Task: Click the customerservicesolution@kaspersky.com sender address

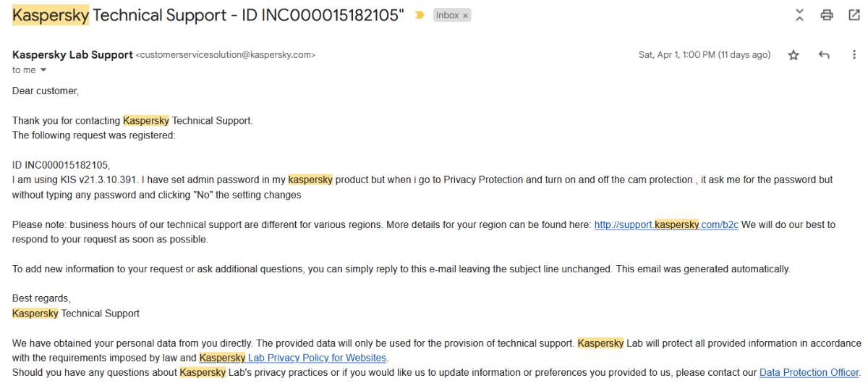Action: (x=226, y=55)
